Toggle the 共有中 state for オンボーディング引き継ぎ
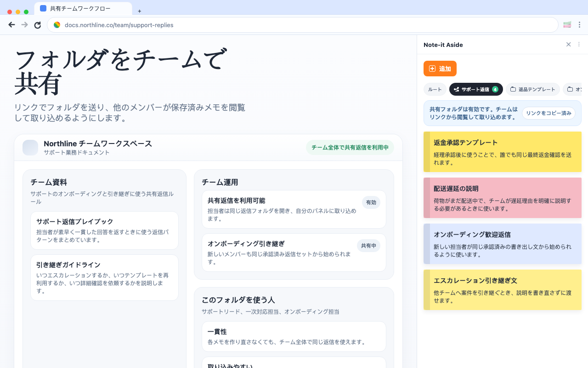Viewport: 588px width, 368px height. pos(368,246)
